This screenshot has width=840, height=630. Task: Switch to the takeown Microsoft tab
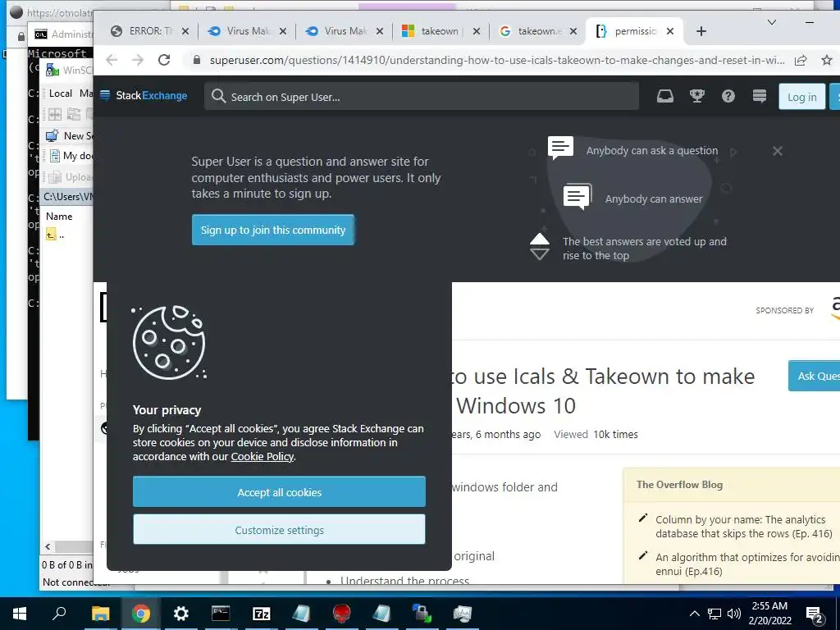click(x=441, y=31)
